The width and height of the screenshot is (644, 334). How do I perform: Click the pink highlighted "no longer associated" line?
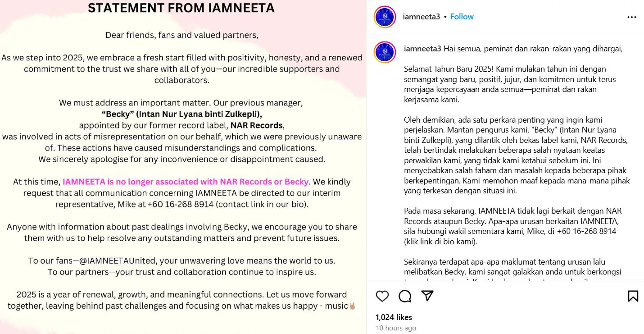[186, 182]
